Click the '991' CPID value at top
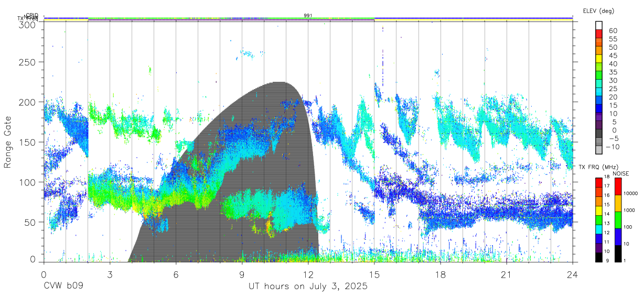This screenshot has width=644, height=297. [308, 16]
